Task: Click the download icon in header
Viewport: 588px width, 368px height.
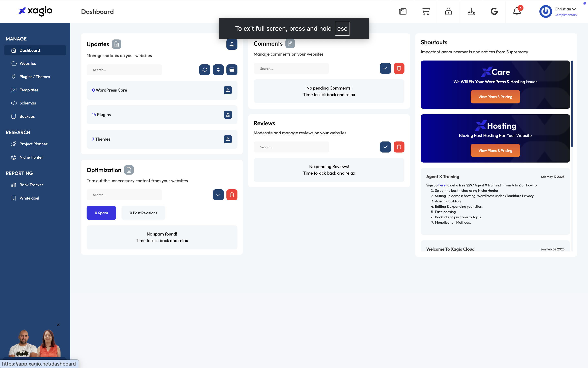Action: coord(471,11)
